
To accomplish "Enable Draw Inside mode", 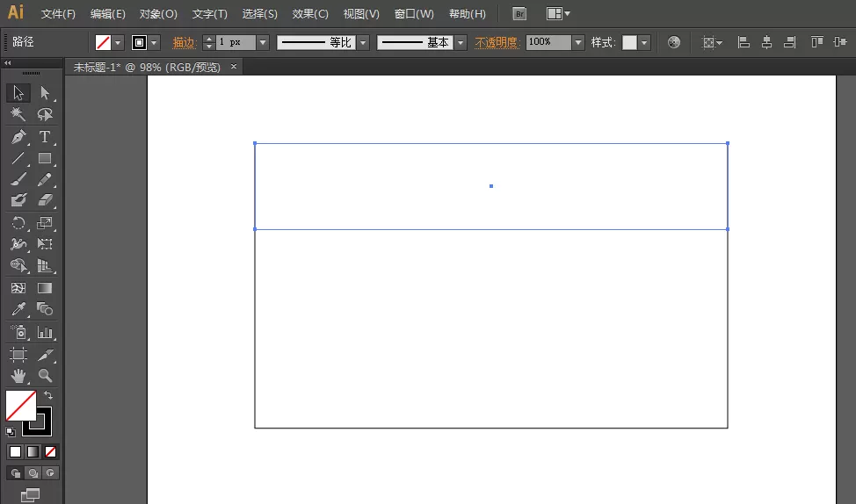I will pos(50,473).
